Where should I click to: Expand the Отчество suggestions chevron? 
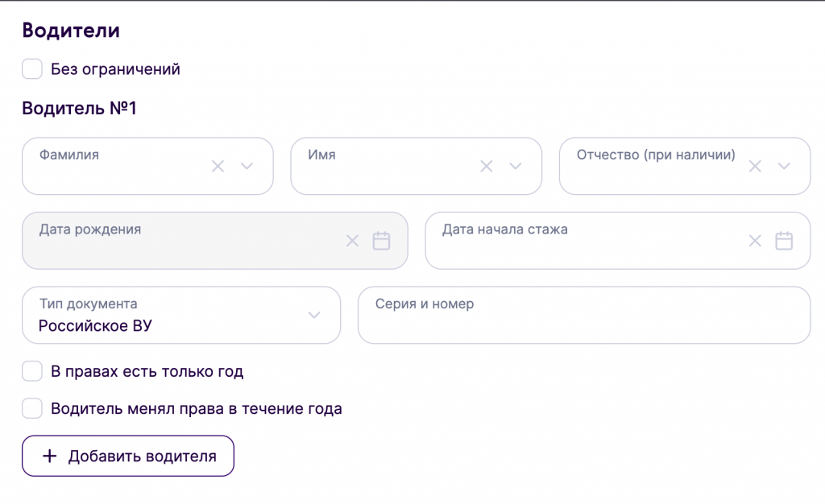click(784, 167)
